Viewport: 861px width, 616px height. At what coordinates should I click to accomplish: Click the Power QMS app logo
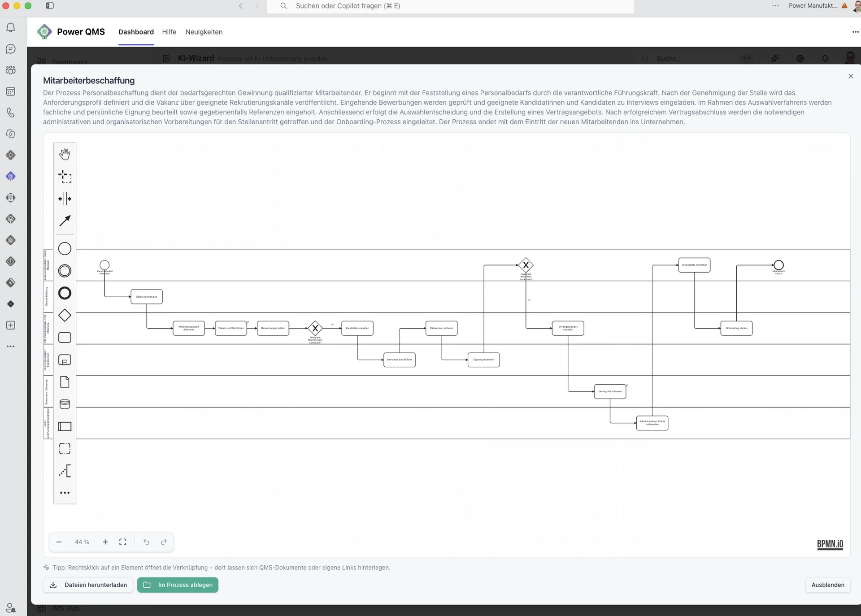click(44, 32)
